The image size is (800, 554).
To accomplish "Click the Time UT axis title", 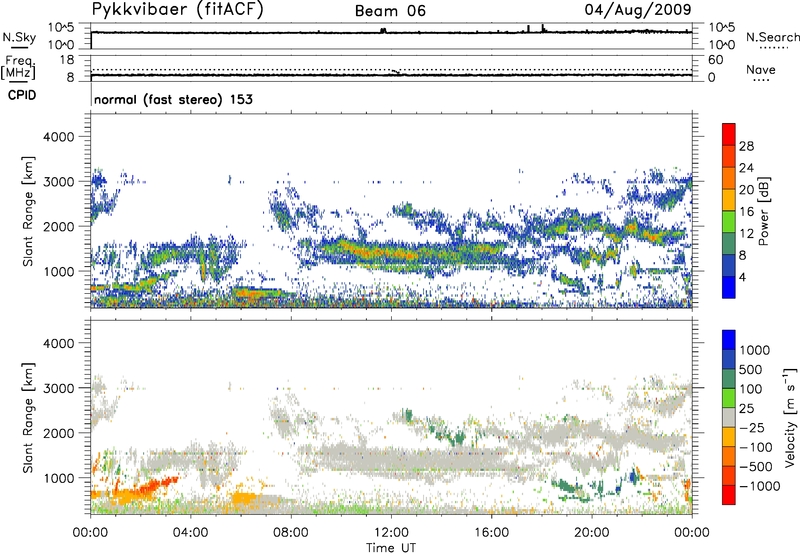I will tap(391, 548).
